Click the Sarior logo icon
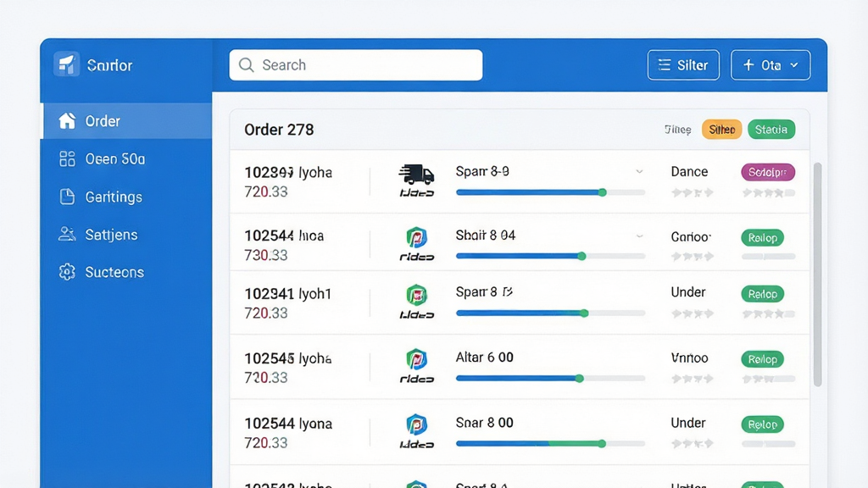This screenshot has height=488, width=868. coord(66,64)
